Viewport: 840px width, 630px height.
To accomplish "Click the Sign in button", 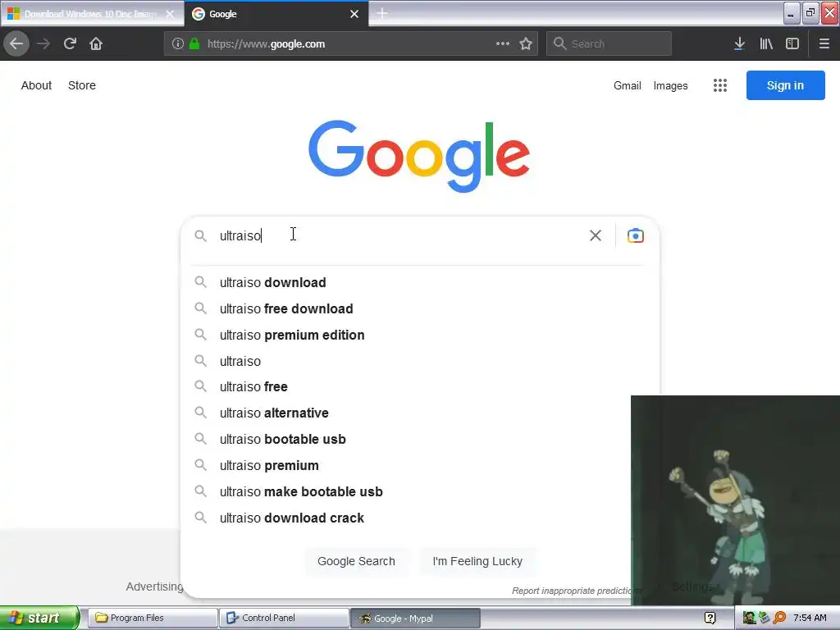I will (785, 85).
